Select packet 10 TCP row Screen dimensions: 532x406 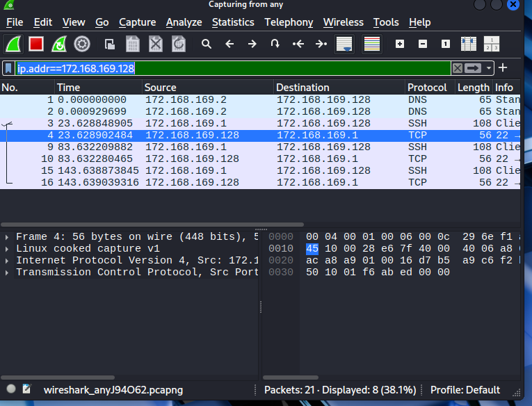(260, 159)
